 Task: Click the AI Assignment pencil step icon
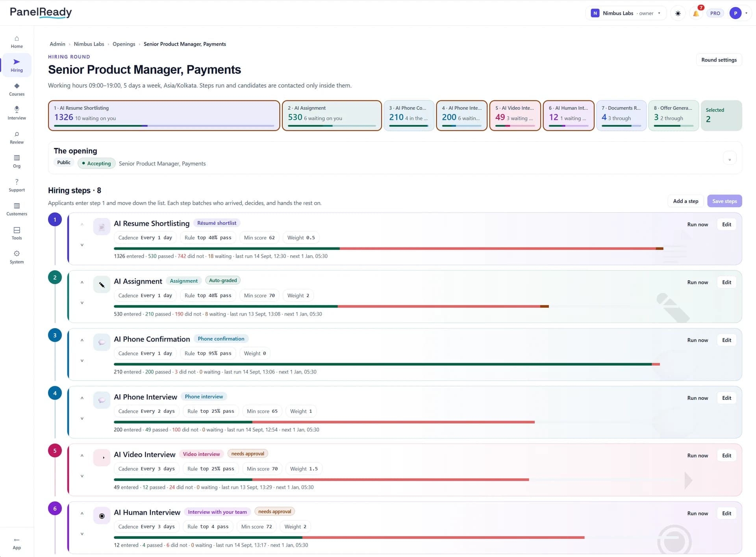click(102, 285)
